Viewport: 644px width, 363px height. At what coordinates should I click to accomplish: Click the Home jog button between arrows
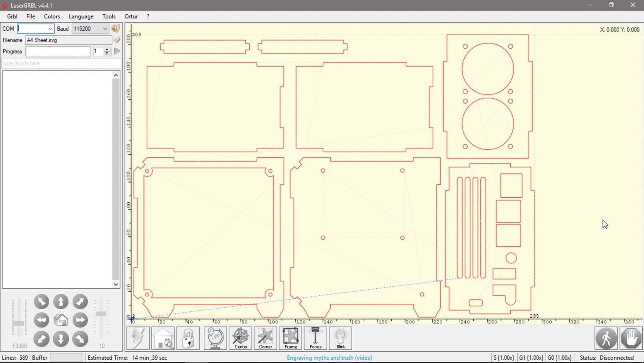[61, 320]
